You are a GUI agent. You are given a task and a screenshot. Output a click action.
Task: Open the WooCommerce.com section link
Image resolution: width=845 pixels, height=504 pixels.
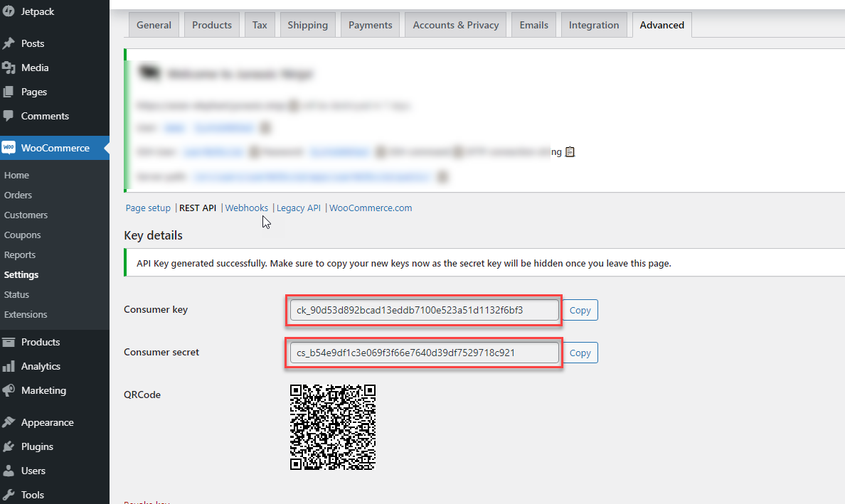[371, 208]
